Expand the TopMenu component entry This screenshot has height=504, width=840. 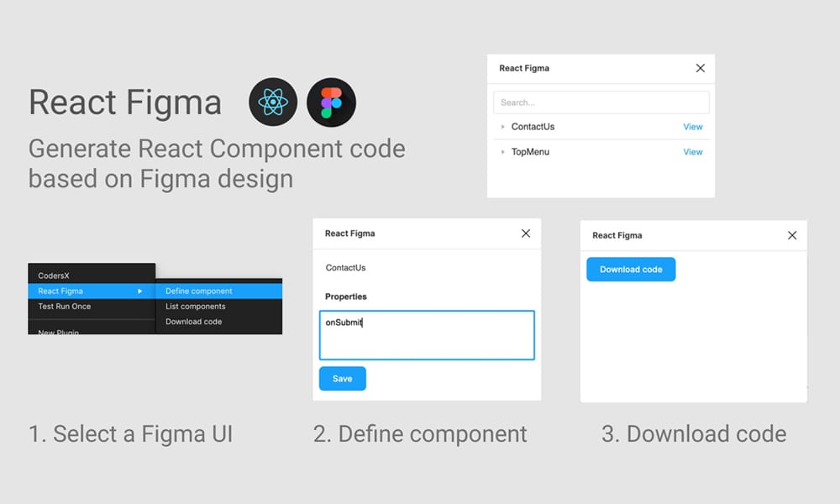tap(504, 152)
